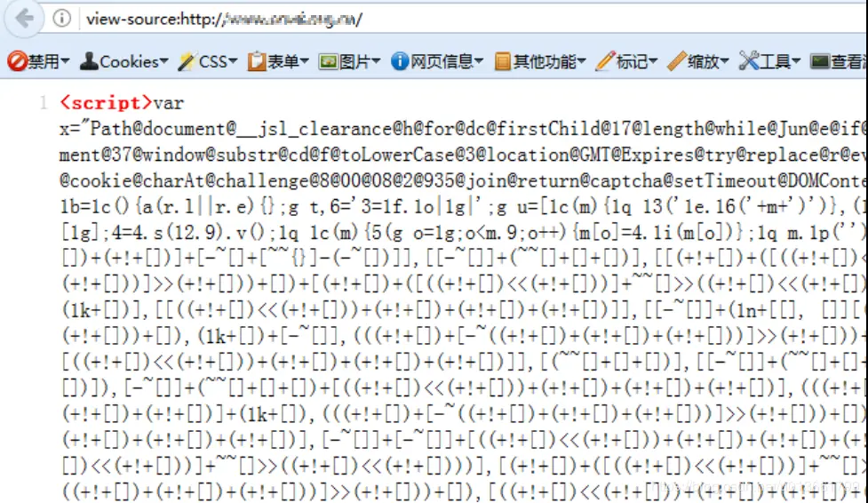Click the Cookies person icon
Screen dimensions: 868x503
click(x=89, y=61)
